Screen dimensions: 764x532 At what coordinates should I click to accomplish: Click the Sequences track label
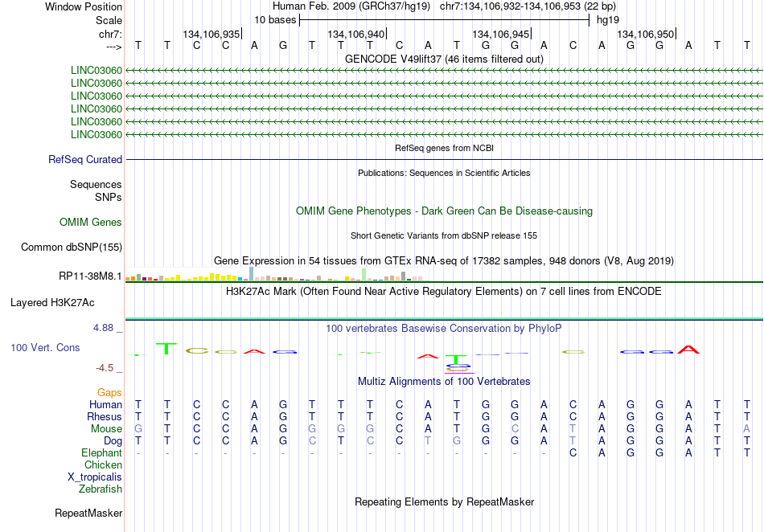(96, 185)
